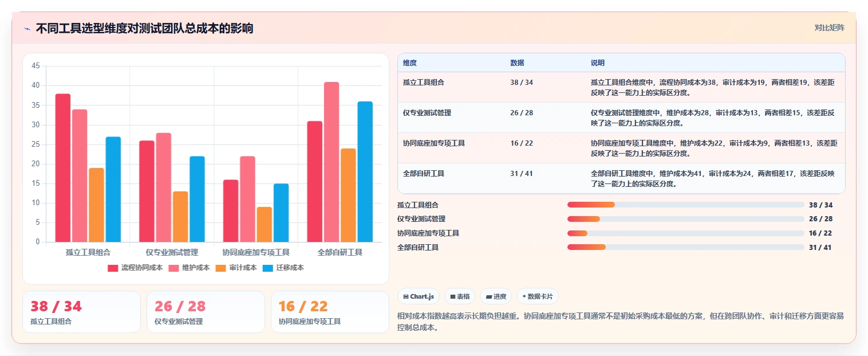Toggle 流程协同成本 legend color box
868x356 pixels.
click(x=113, y=268)
